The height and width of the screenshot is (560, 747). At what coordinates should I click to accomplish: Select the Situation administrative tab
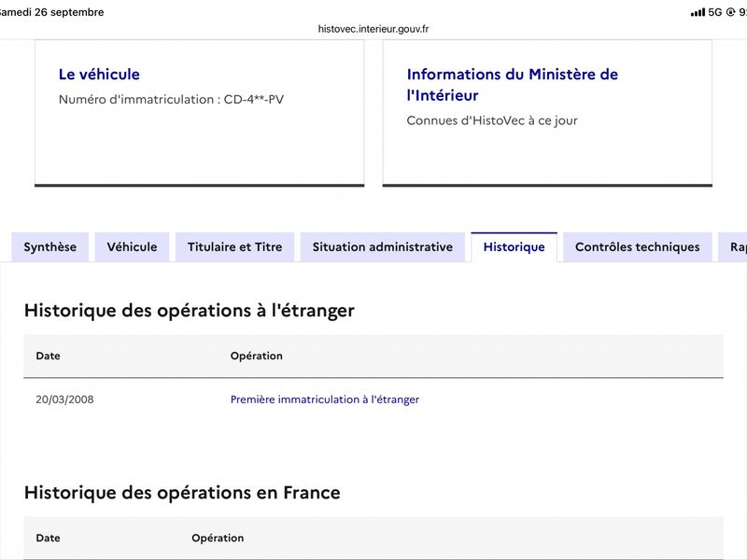(x=383, y=246)
